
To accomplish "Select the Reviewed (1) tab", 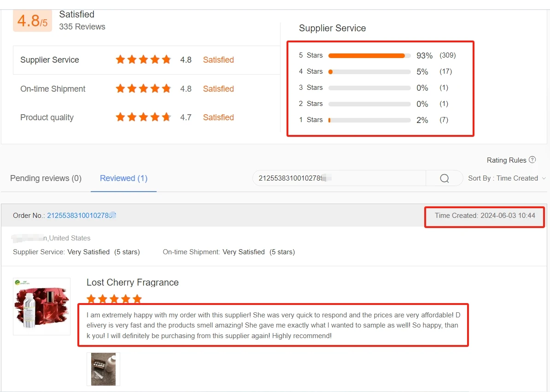I will point(123,178).
